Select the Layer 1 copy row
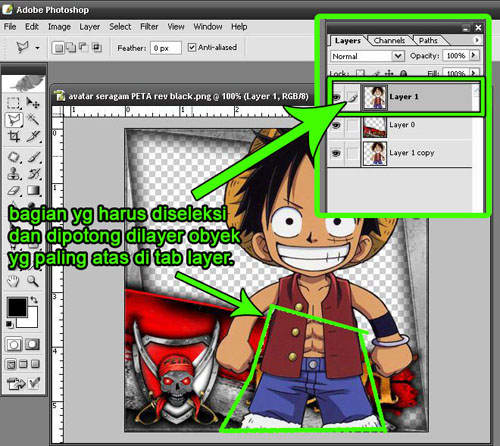The width and height of the screenshot is (500, 446). [400, 153]
